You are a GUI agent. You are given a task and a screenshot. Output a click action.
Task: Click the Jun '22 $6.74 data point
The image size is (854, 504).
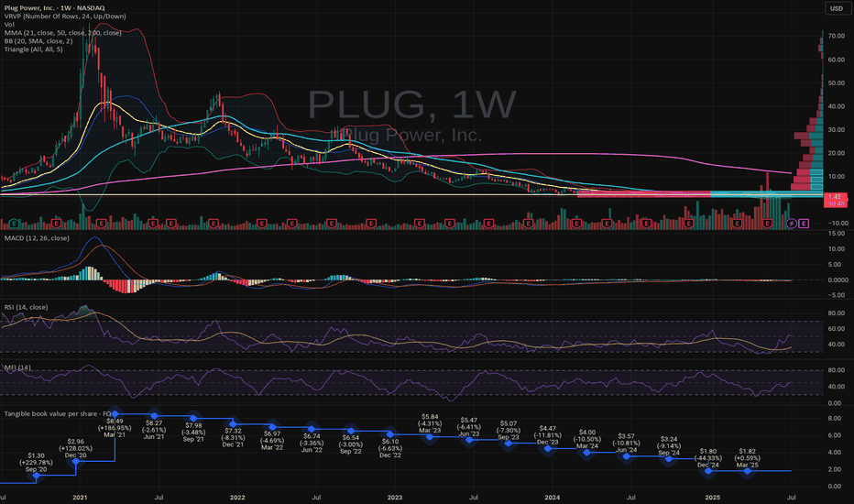point(312,430)
